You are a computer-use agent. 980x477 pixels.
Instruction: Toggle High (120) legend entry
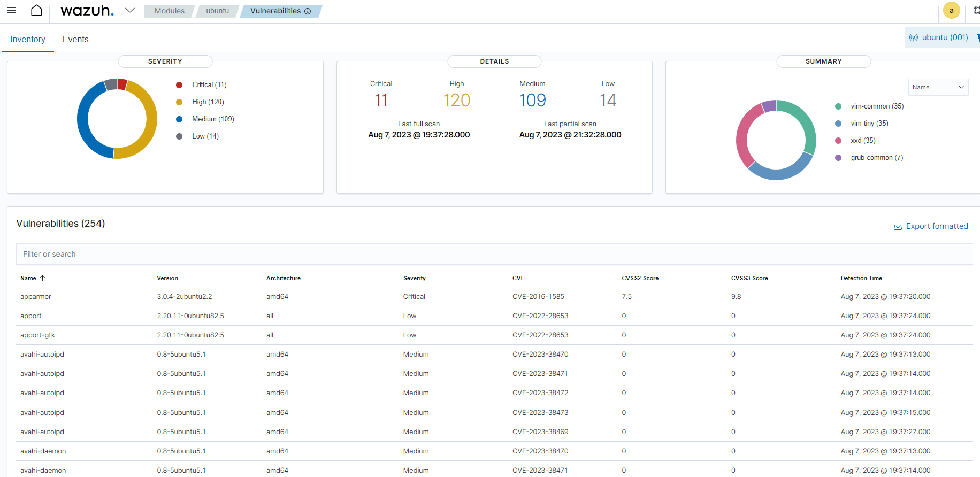pyautogui.click(x=201, y=102)
